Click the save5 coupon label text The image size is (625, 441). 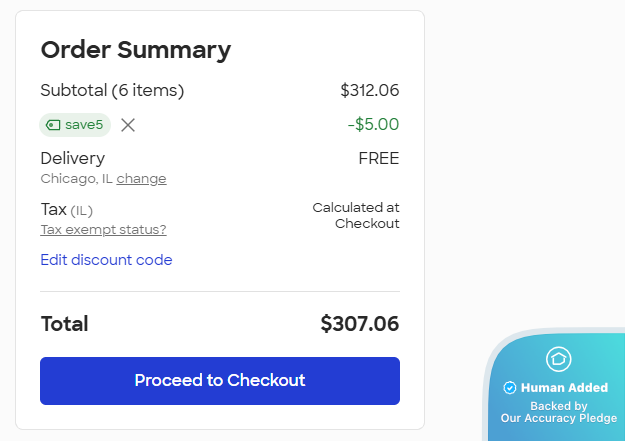84,125
